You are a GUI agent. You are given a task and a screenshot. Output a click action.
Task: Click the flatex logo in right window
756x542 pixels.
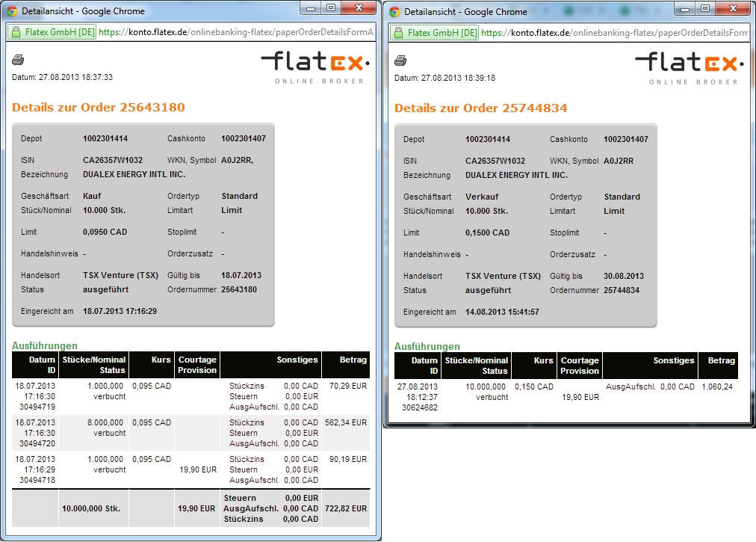(690, 68)
